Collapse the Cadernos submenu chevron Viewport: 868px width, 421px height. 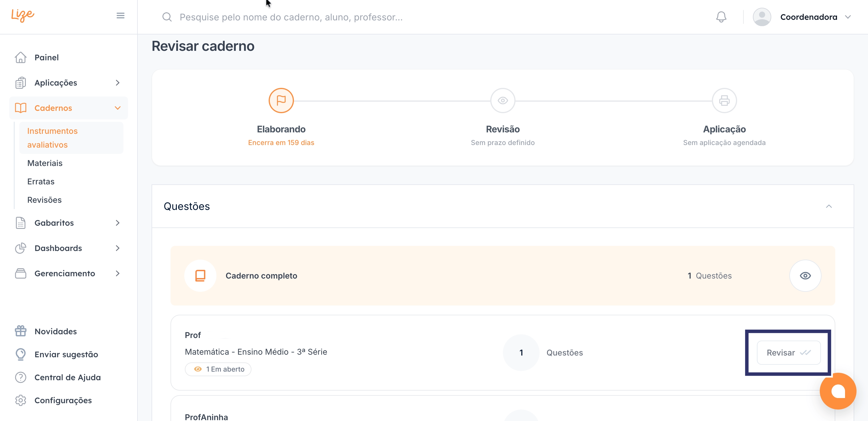point(117,108)
